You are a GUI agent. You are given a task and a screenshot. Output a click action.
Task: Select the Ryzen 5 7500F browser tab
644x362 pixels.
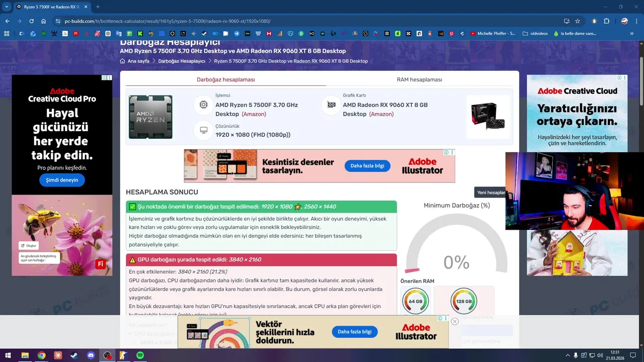[x=51, y=7]
